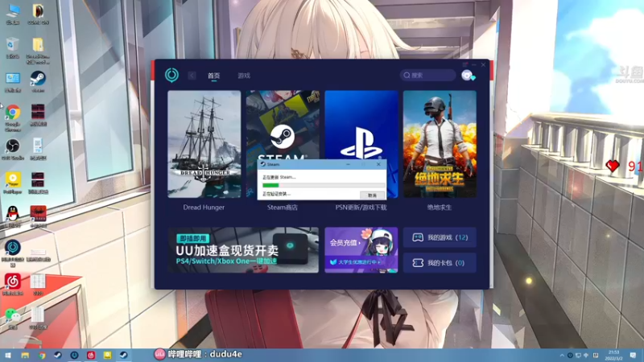Click the Steam update progress bar
This screenshot has height=362, width=644.
[x=324, y=186]
